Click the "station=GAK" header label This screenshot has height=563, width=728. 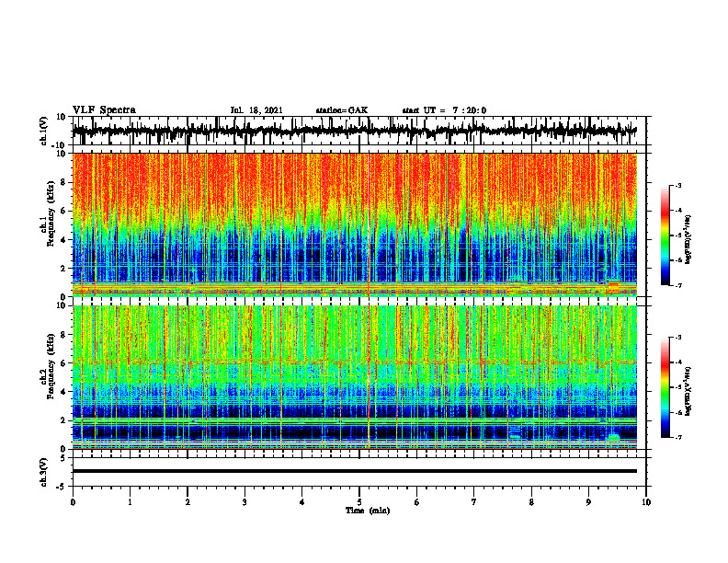coord(342,110)
